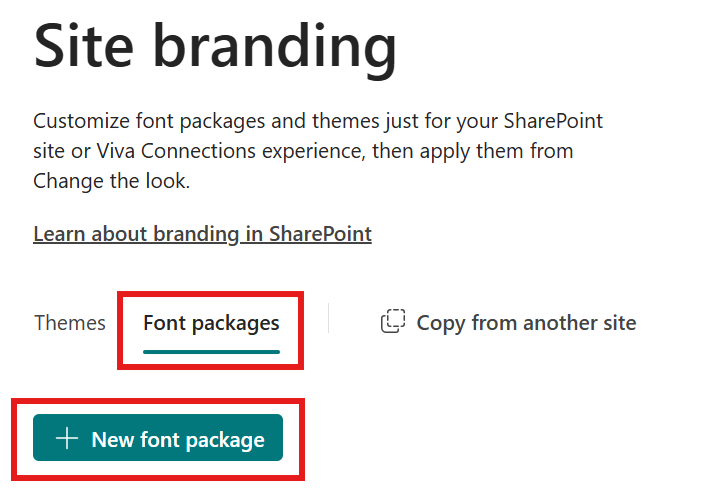The image size is (720, 495).
Task: Choose Copy from another site text label
Action: click(x=526, y=323)
